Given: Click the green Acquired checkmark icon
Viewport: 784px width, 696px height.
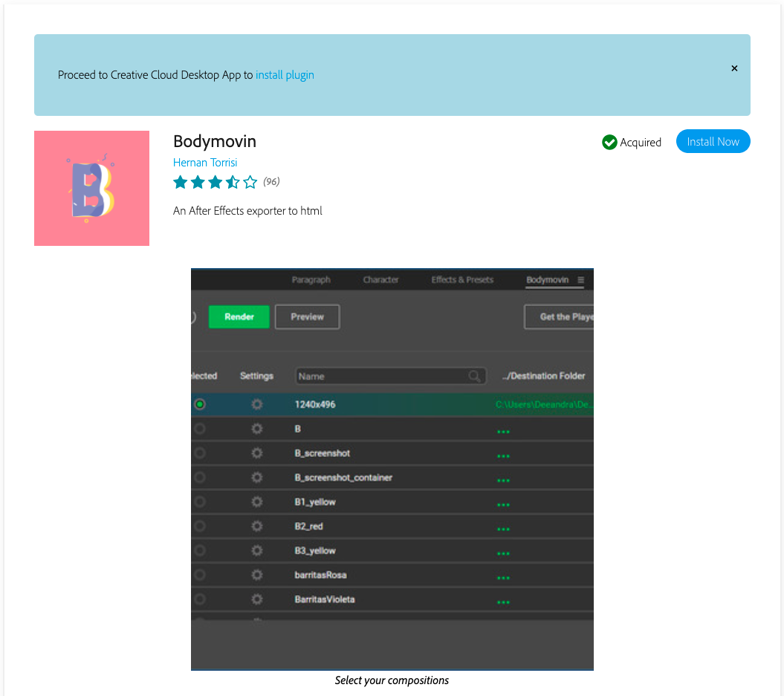Looking at the screenshot, I should click(609, 143).
